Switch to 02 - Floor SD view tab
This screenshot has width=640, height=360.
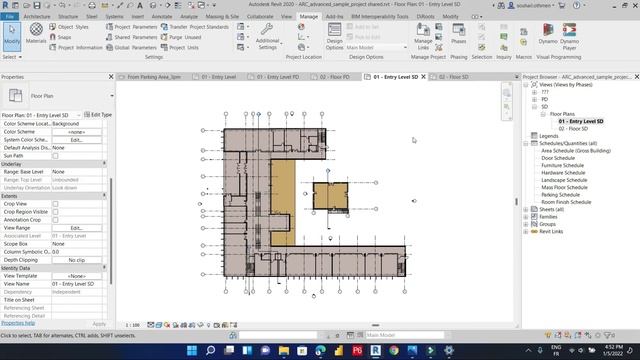[x=453, y=77]
